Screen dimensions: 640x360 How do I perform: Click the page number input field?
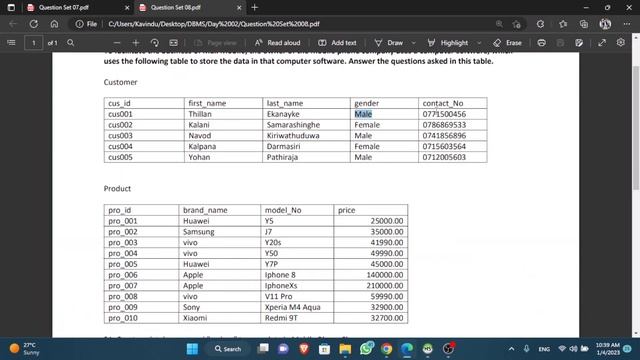click(33, 43)
